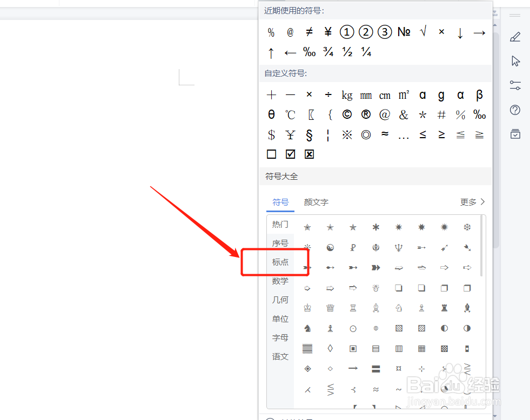Screen dimensions: 530x420
Task: Switch to the 颜文字 tab
Action: click(x=316, y=202)
